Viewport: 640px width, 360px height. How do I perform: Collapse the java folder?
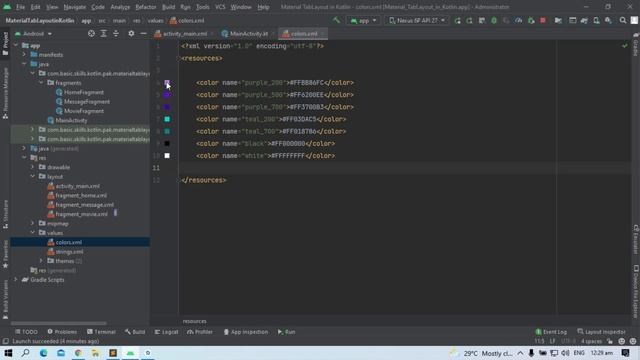point(24,64)
